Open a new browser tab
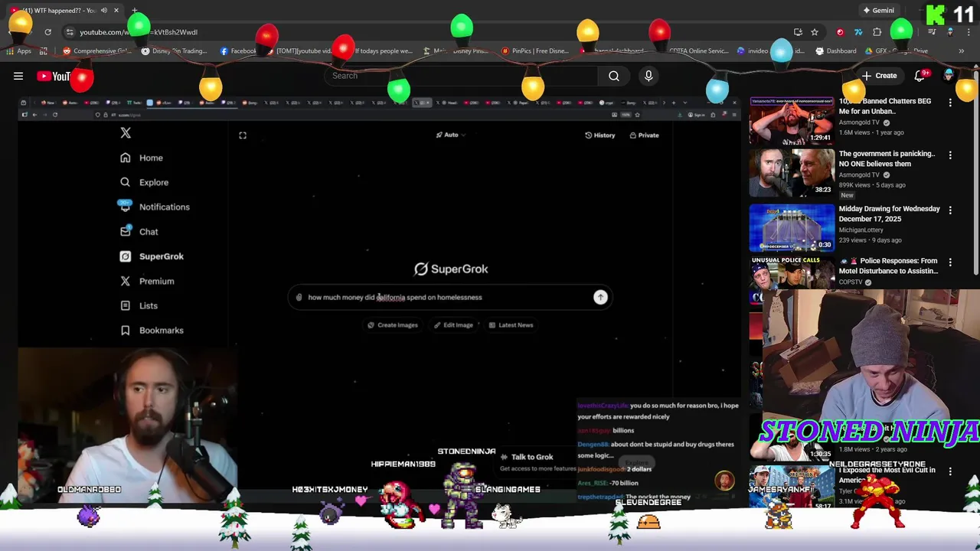Viewport: 980px width, 551px height. (x=135, y=11)
